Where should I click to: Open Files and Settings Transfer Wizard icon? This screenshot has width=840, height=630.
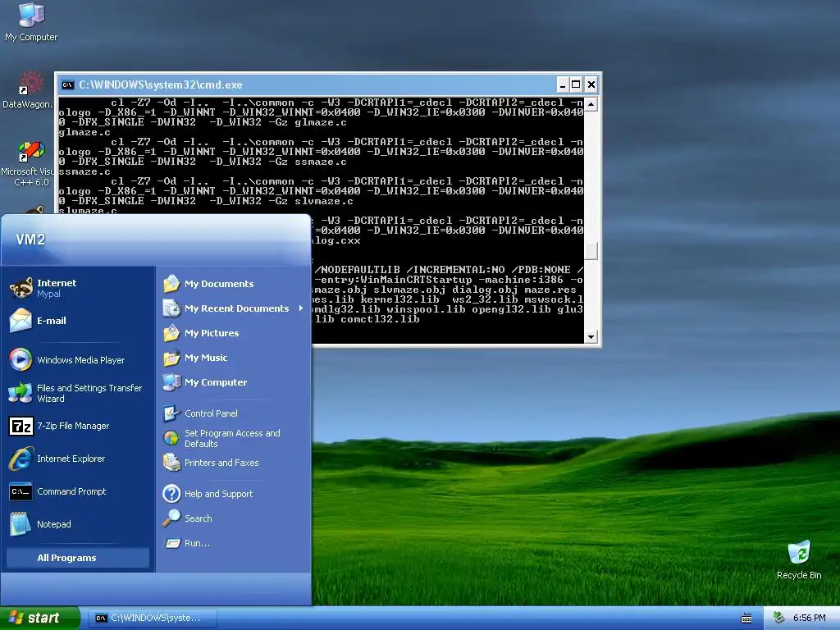[x=21, y=393]
